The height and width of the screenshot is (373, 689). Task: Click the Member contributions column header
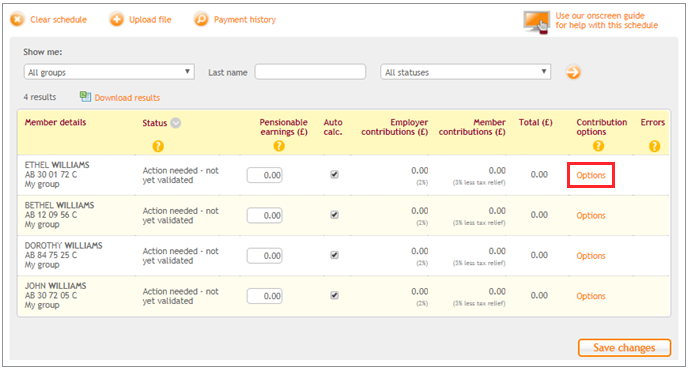coord(472,127)
